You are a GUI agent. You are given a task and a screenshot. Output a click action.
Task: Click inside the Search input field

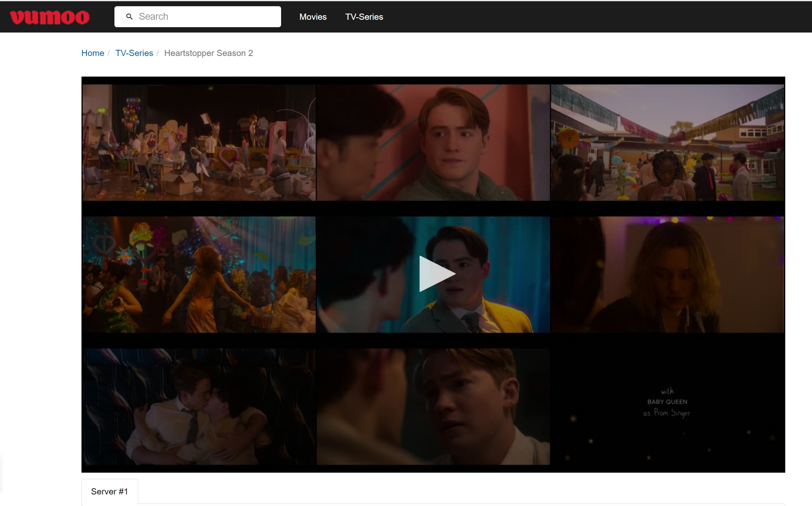pos(206,16)
